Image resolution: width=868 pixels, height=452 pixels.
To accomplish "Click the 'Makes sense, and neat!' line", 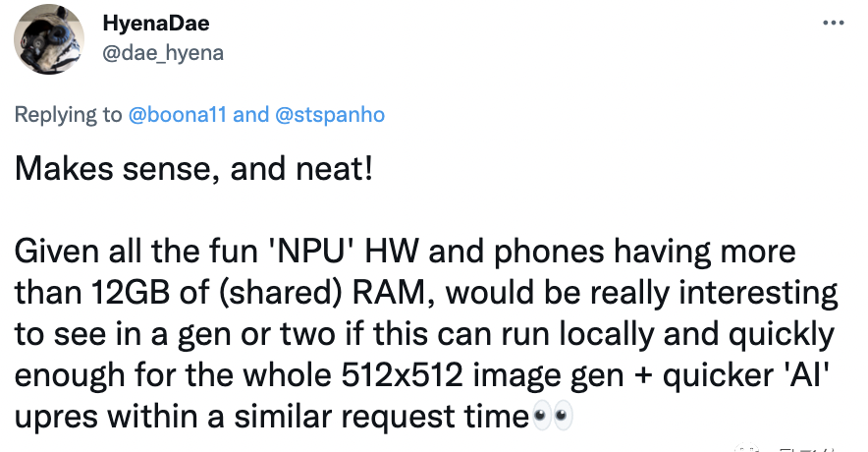I will coord(193,168).
